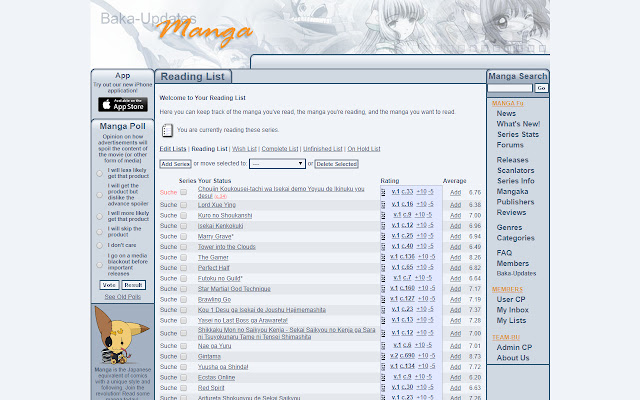Image resolution: width=640 pixels, height=400 pixels.
Task: Tick the checkbox for Gintama
Action: coord(184,356)
